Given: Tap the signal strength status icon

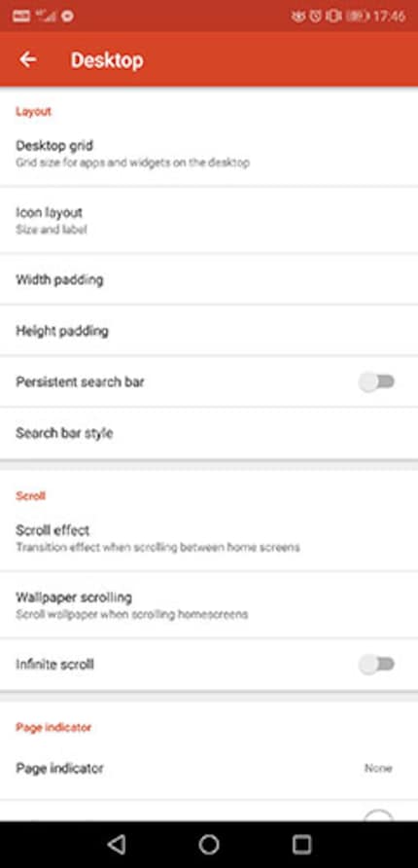Looking at the screenshot, I should click(46, 16).
